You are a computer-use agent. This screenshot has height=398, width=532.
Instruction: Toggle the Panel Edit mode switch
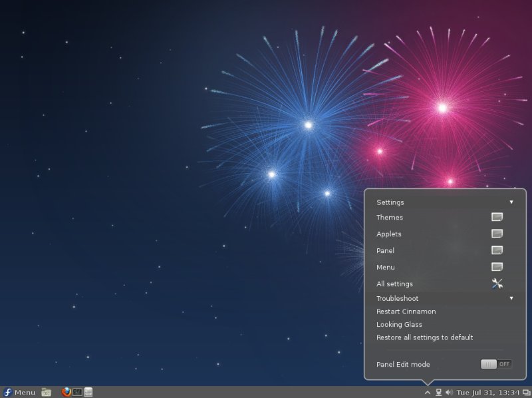click(x=496, y=364)
